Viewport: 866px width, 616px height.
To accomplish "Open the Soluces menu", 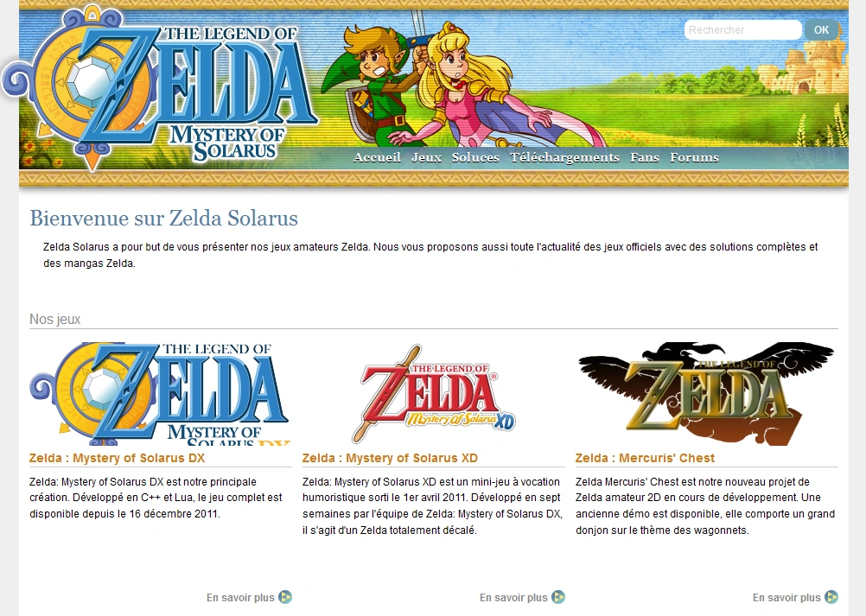I will tap(475, 157).
